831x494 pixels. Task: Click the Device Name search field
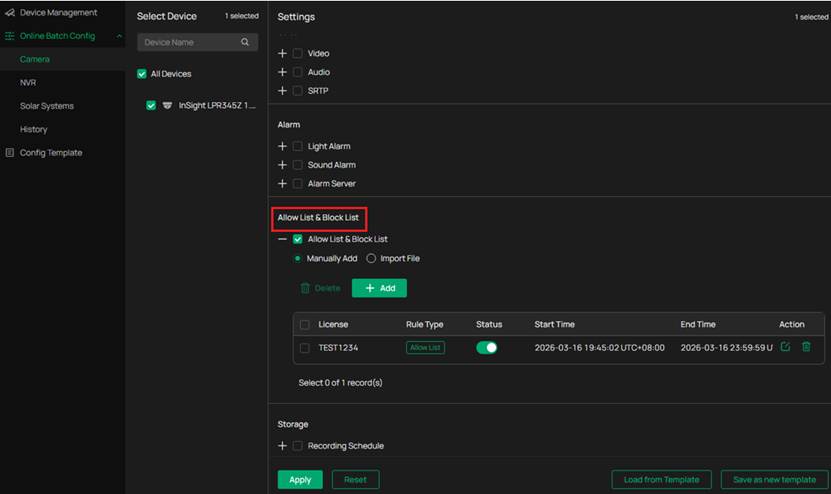pos(188,43)
